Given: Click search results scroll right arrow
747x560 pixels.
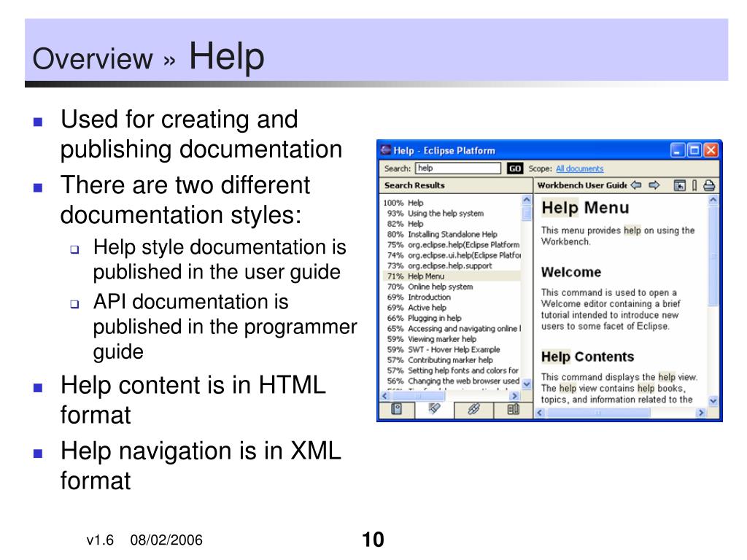Looking at the screenshot, I should [x=514, y=396].
